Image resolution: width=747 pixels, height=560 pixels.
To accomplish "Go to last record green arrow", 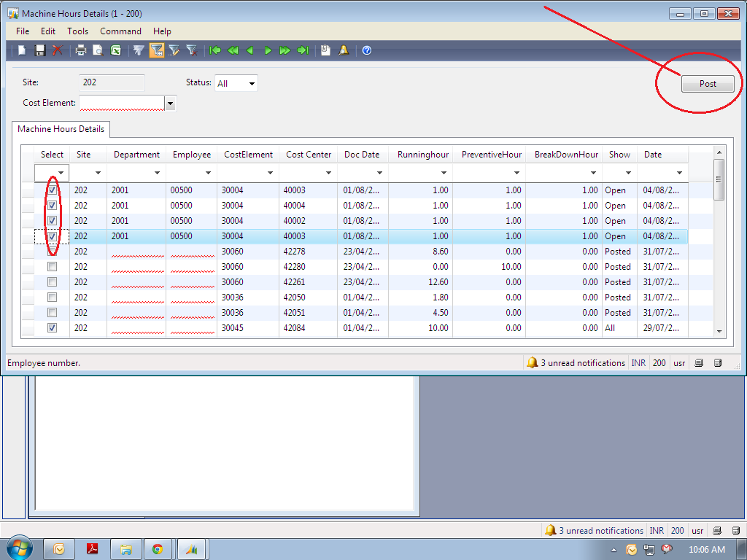I will (303, 50).
